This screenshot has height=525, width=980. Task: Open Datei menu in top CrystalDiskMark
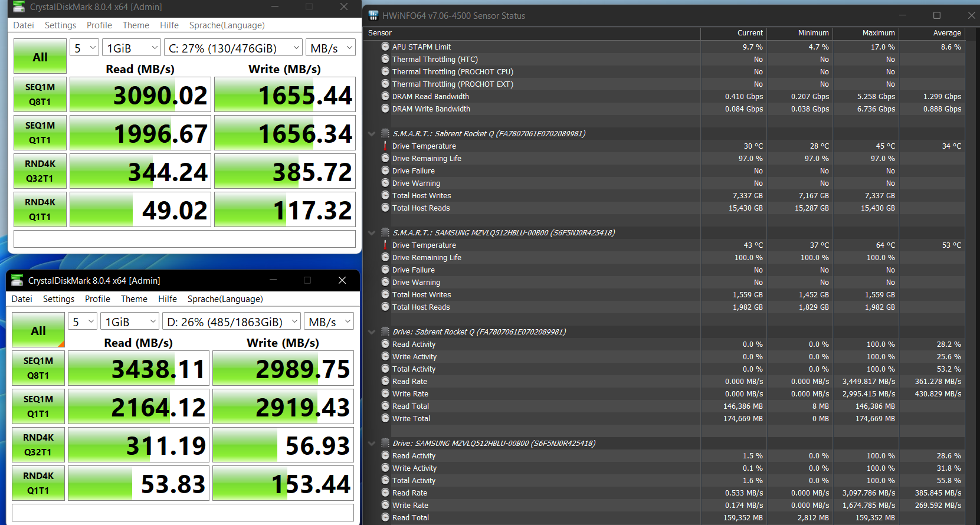[x=24, y=25]
